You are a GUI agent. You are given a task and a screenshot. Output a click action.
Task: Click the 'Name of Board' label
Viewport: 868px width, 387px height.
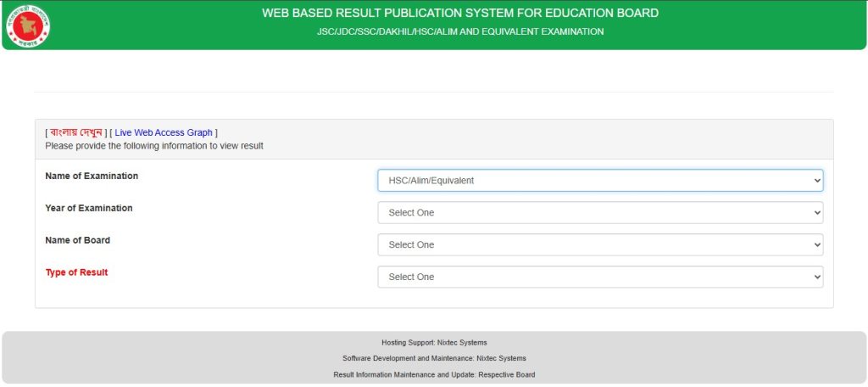pos(77,240)
